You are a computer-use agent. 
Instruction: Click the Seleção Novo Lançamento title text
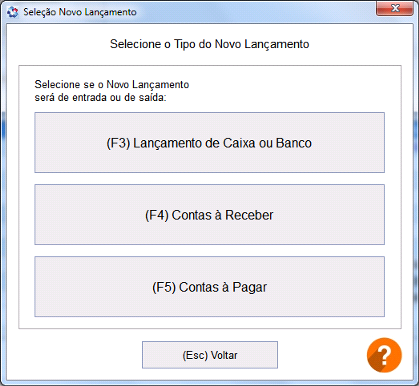80,12
